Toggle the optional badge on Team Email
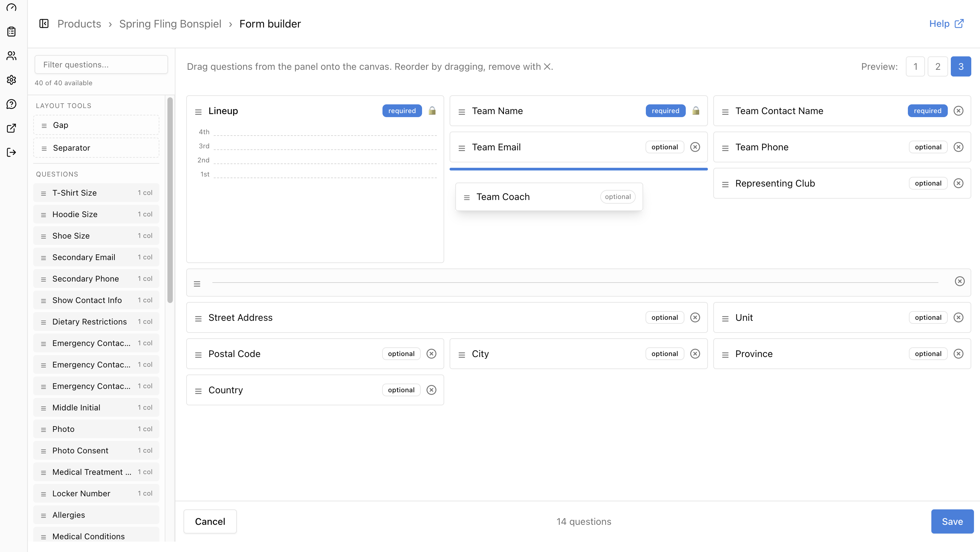 pos(664,147)
